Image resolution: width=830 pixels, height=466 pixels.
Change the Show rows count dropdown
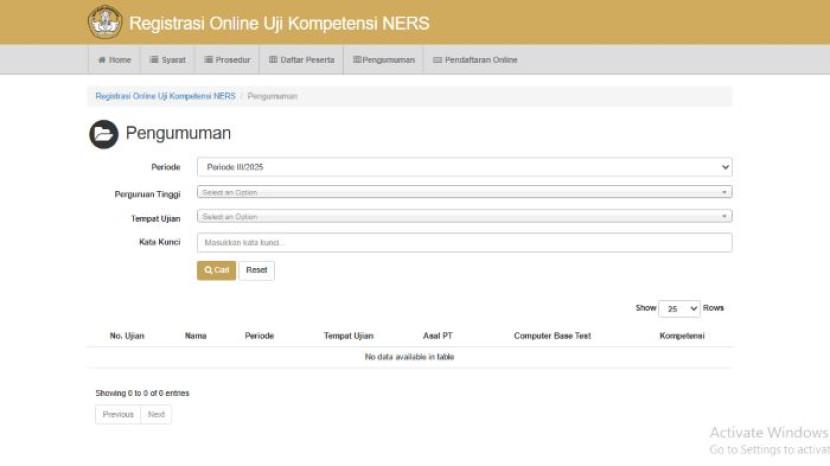click(x=680, y=309)
